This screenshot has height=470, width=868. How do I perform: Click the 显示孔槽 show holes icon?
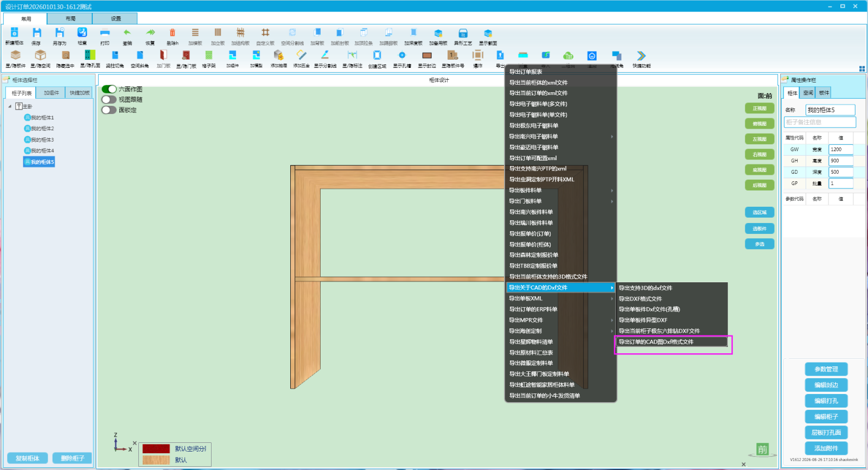pyautogui.click(x=402, y=55)
